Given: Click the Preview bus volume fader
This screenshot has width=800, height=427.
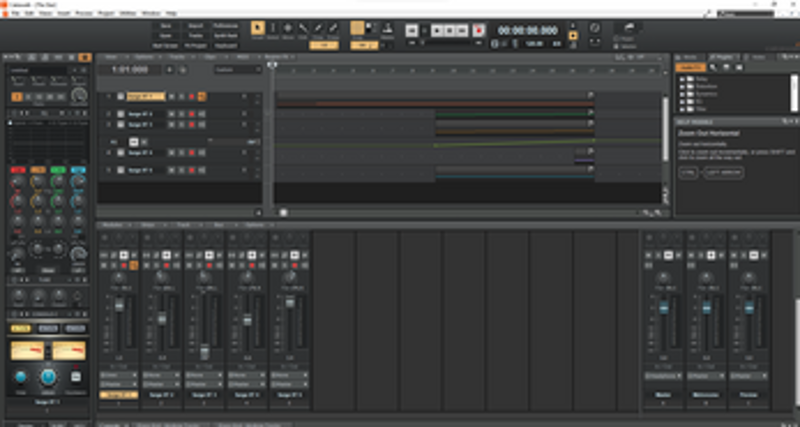Looking at the screenshot, I should click(749, 308).
